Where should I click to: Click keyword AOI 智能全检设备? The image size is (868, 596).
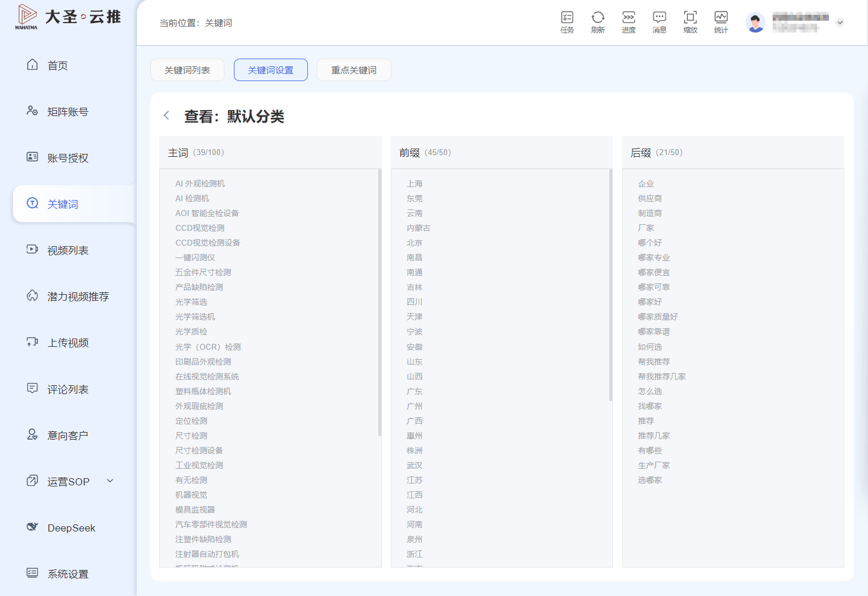(x=207, y=213)
